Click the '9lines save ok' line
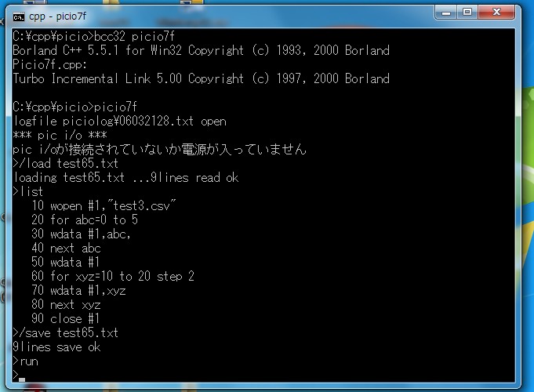The width and height of the screenshot is (534, 392). click(x=56, y=347)
